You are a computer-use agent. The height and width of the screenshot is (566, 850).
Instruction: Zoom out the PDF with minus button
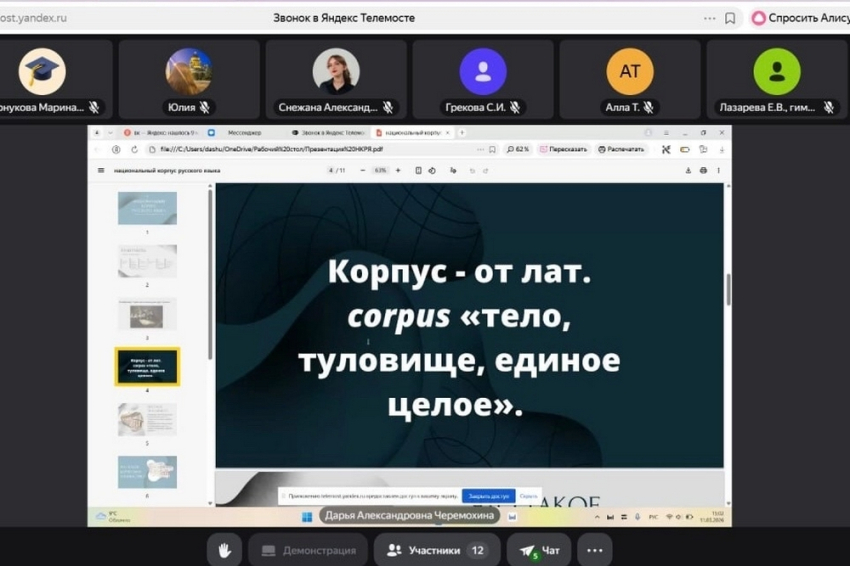pos(363,170)
